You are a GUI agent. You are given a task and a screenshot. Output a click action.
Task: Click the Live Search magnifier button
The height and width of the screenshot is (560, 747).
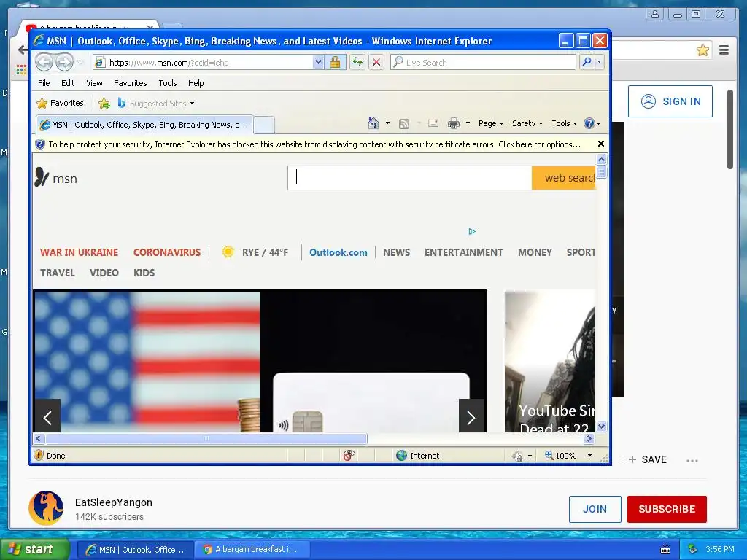587,62
